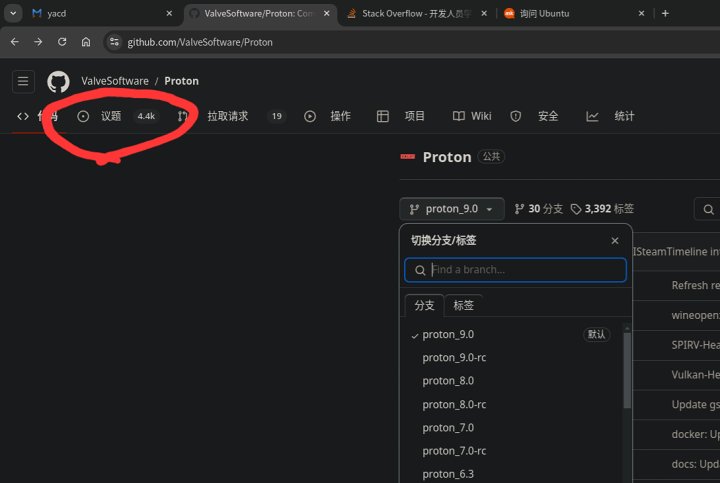The width and height of the screenshot is (720, 483).
Task: Reload the page with the refresh icon
Action: [x=62, y=42]
